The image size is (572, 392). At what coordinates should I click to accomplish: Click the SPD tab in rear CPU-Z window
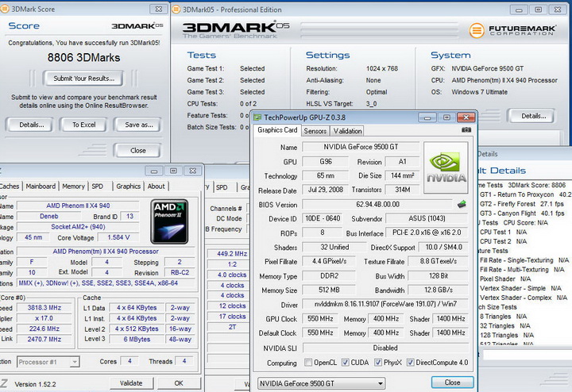tap(222, 187)
